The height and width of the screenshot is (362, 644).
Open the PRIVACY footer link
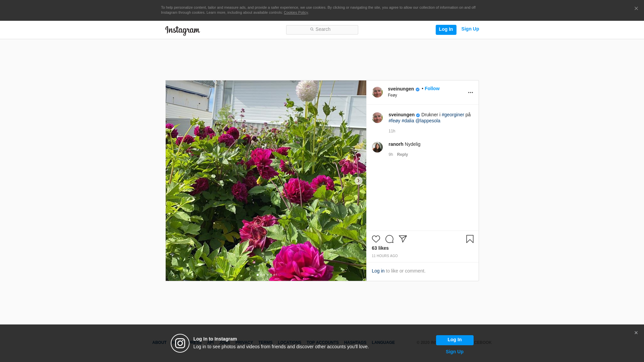244,343
